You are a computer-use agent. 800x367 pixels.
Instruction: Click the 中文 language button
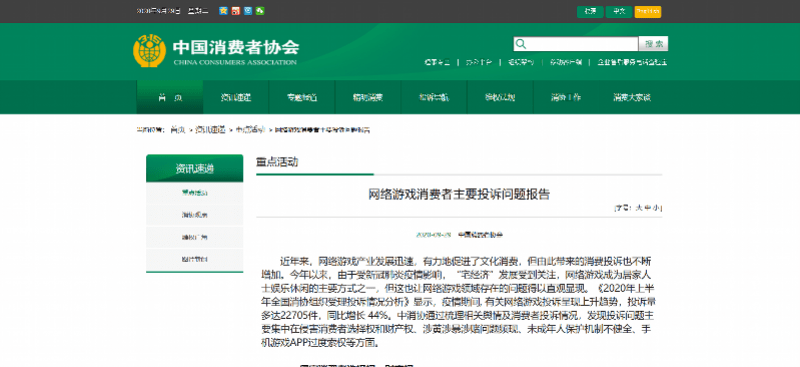coord(619,12)
